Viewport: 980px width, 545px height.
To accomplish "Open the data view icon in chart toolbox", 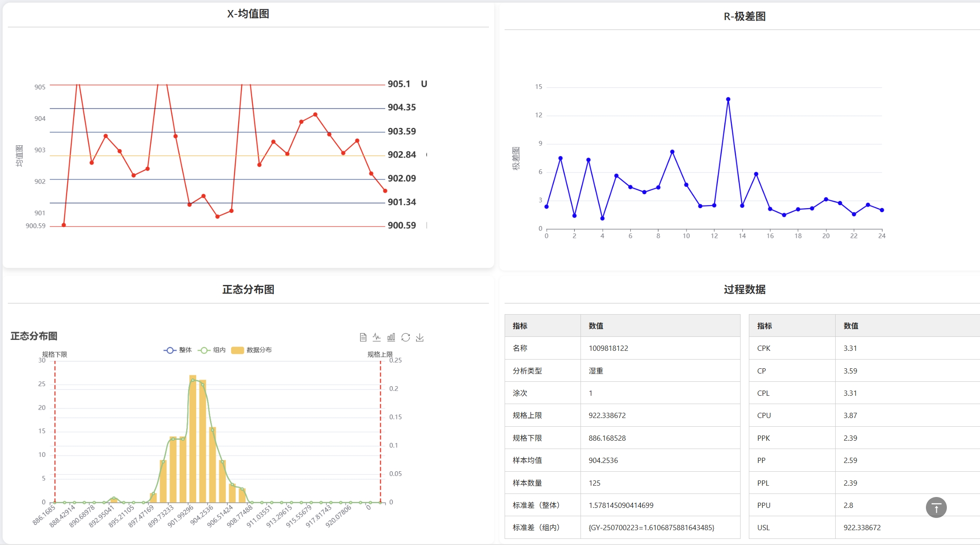I will click(363, 337).
